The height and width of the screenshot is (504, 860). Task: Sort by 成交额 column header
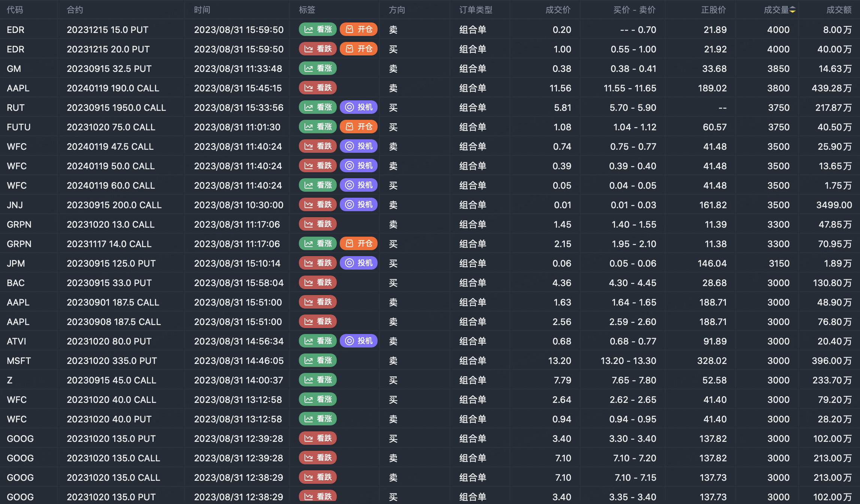(x=839, y=10)
